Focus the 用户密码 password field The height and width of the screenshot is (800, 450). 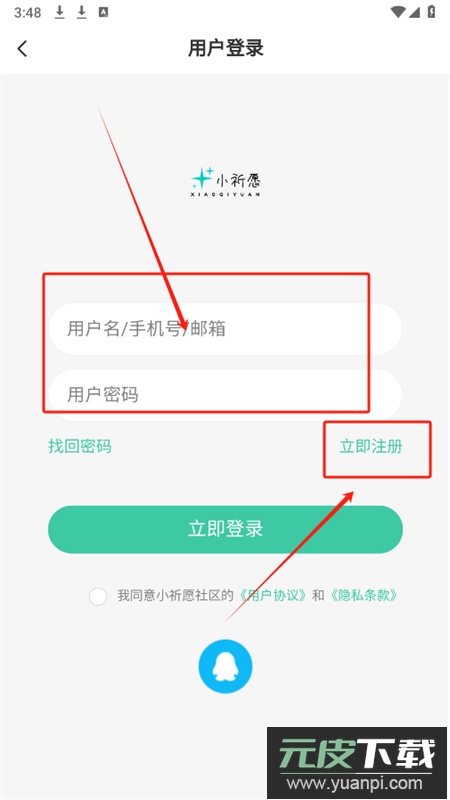click(225, 394)
